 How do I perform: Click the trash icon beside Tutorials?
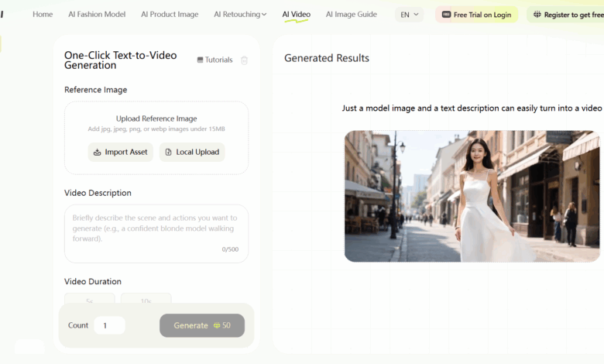pyautogui.click(x=245, y=60)
